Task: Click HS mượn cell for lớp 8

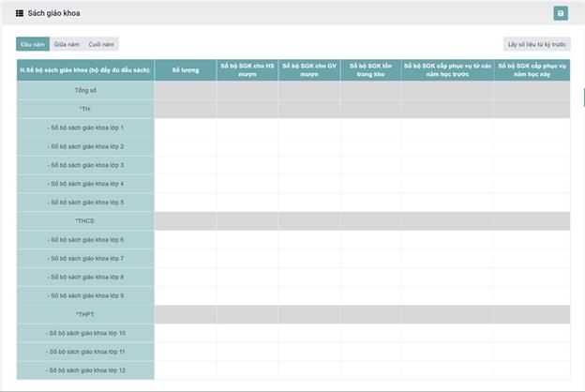Action: pos(247,278)
